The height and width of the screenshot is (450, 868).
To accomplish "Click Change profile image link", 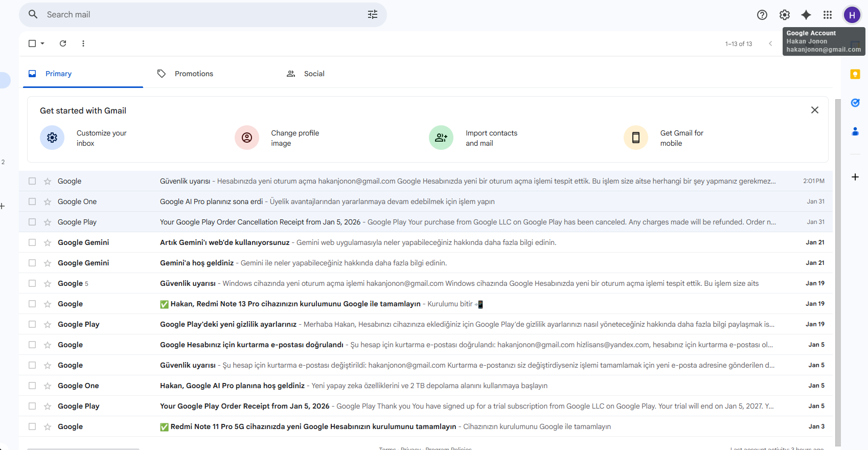I will point(295,138).
